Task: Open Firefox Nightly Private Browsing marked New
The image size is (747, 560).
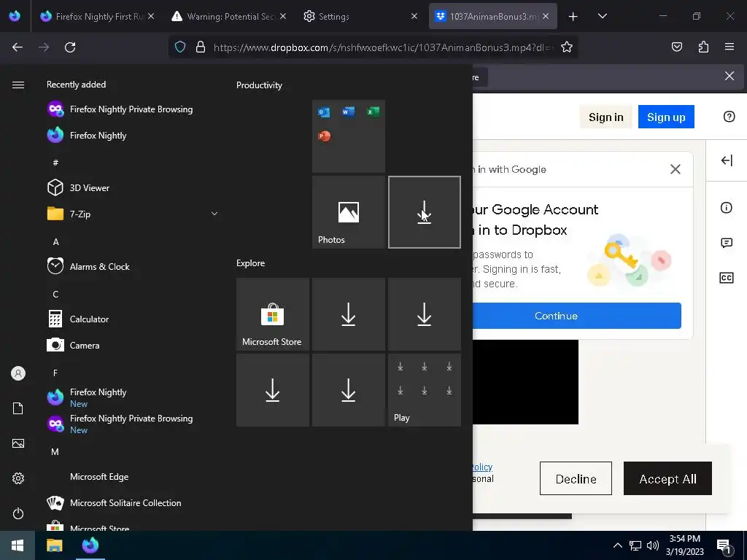Action: coord(120,424)
